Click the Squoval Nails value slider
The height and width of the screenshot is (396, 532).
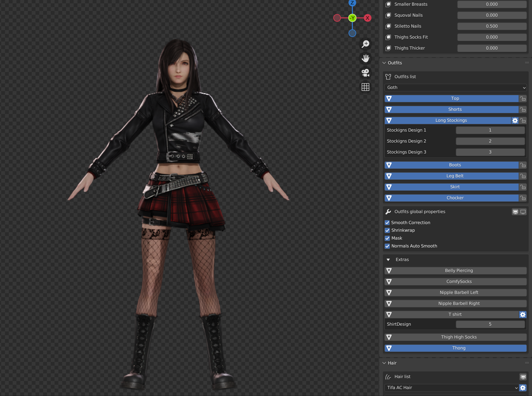point(492,15)
